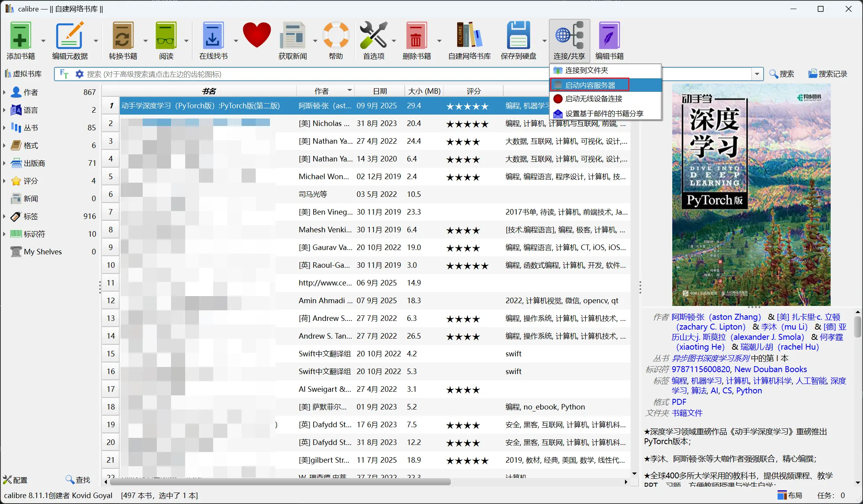Expand the Authors (作者) category
Viewport: 863px width, 504px height.
[4, 92]
